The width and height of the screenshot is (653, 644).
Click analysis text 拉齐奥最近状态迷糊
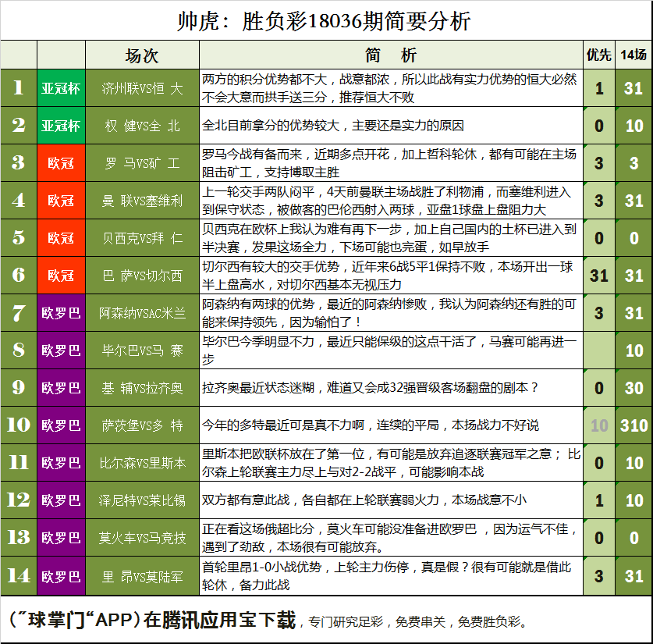257,388
